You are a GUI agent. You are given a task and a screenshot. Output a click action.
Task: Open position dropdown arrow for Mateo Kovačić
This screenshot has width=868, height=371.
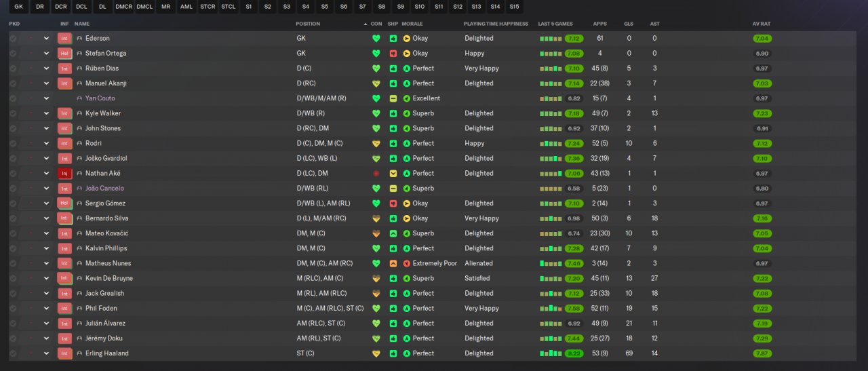(46, 233)
